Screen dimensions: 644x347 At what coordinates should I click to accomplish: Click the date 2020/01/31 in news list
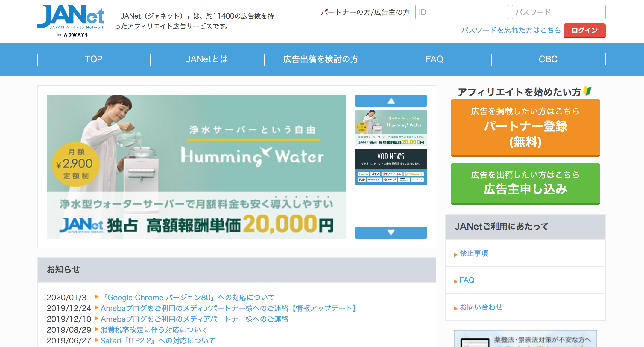click(x=69, y=298)
